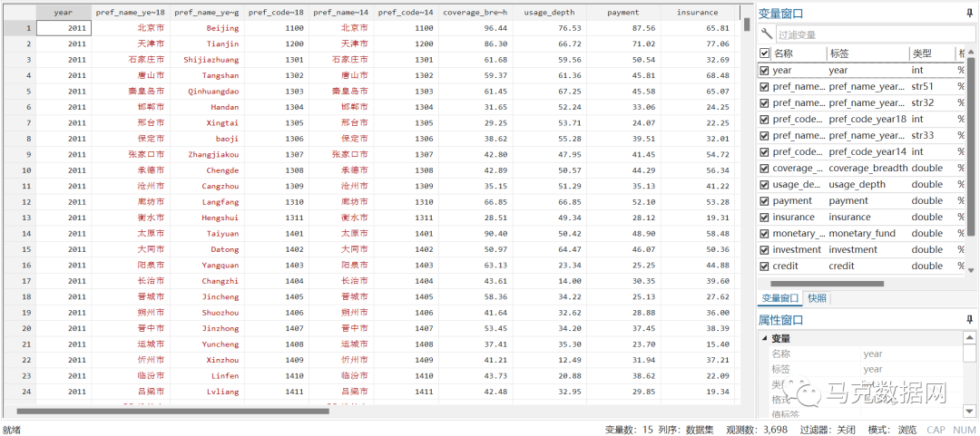Pin the 变量窗口 panel using its pushpin icon
The image size is (980, 436).
click(968, 13)
